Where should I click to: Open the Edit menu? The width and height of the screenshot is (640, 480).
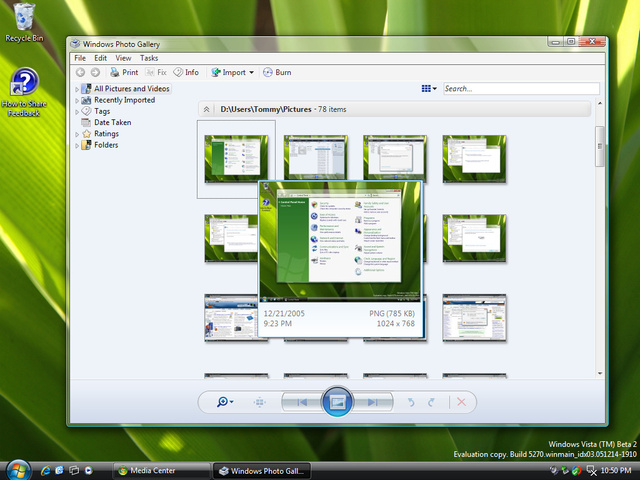[x=100, y=58]
